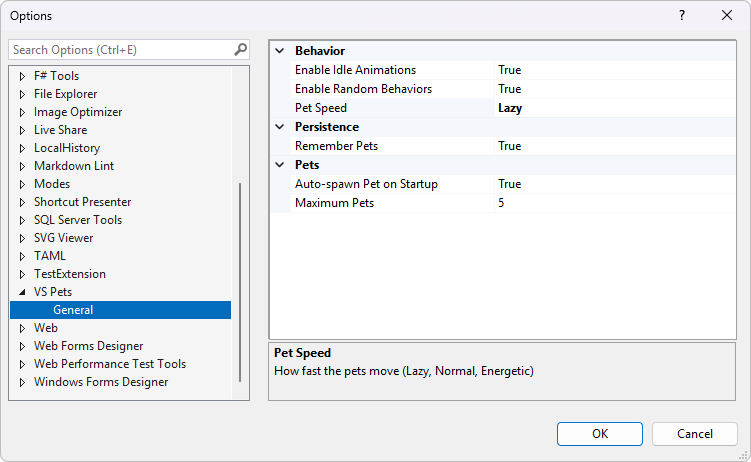Select General under VS Pets
This screenshot has width=751, height=462.
click(73, 310)
